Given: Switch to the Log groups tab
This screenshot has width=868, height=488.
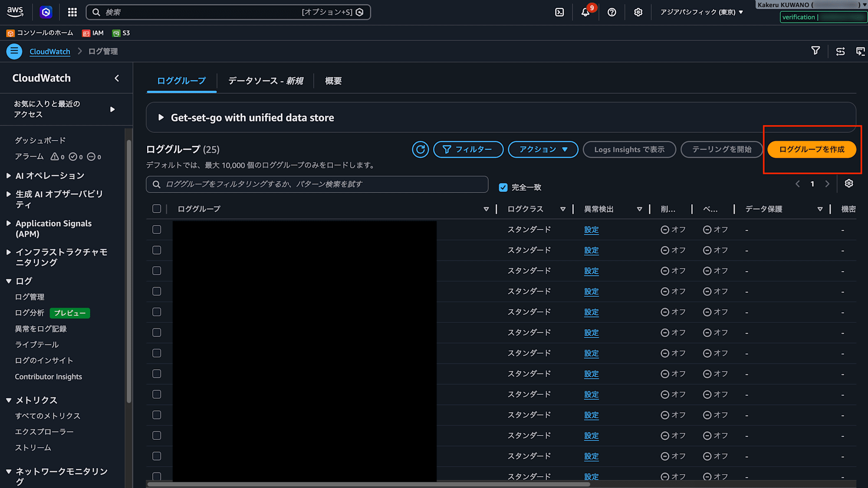Looking at the screenshot, I should 181,81.
